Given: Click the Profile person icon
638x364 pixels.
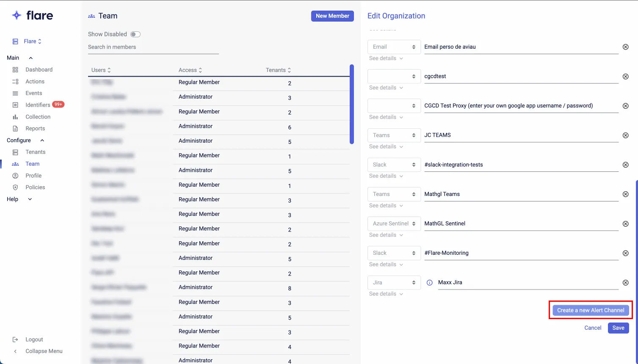Looking at the screenshot, I should pyautogui.click(x=15, y=176).
